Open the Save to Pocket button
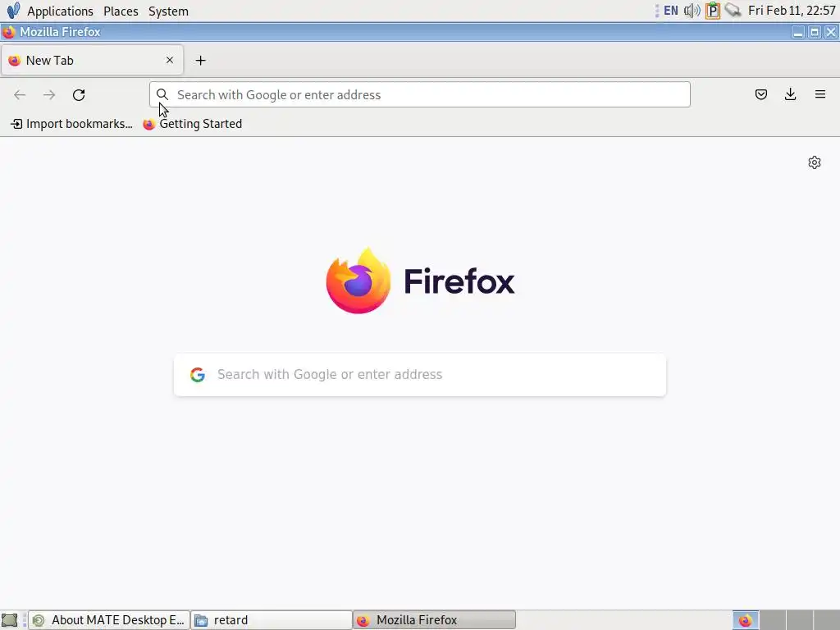Viewport: 840px width, 630px height. 760,95
